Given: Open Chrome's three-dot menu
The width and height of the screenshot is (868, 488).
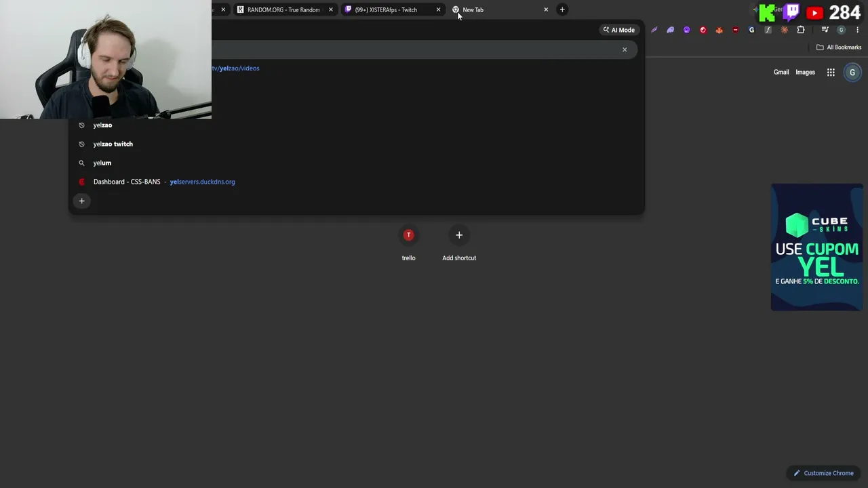Looking at the screenshot, I should click(x=858, y=30).
